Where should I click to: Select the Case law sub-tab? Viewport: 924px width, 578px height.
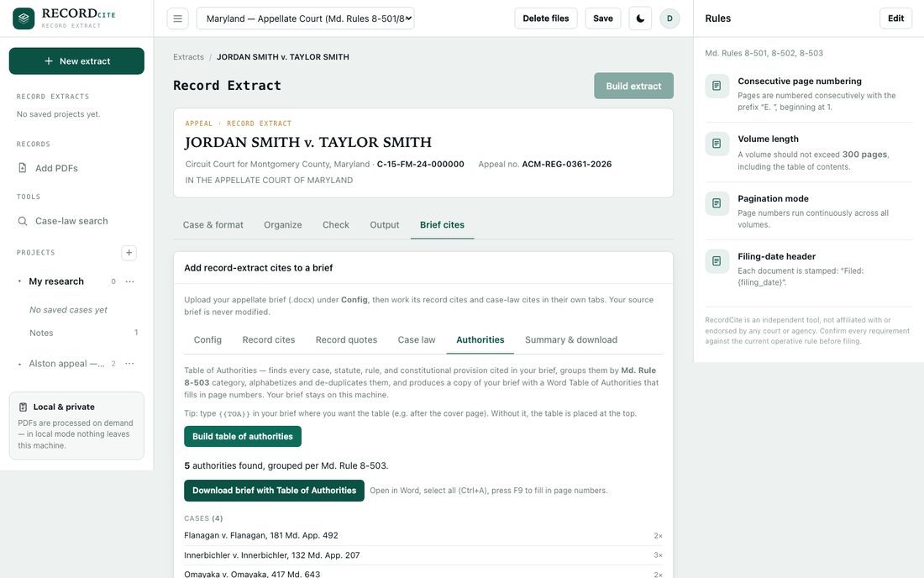416,340
